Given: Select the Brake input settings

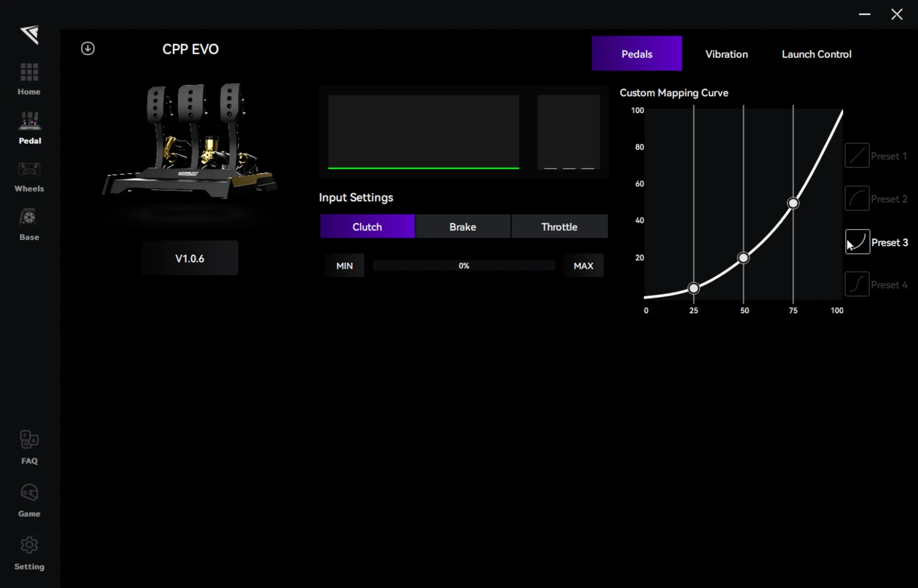Looking at the screenshot, I should tap(463, 227).
